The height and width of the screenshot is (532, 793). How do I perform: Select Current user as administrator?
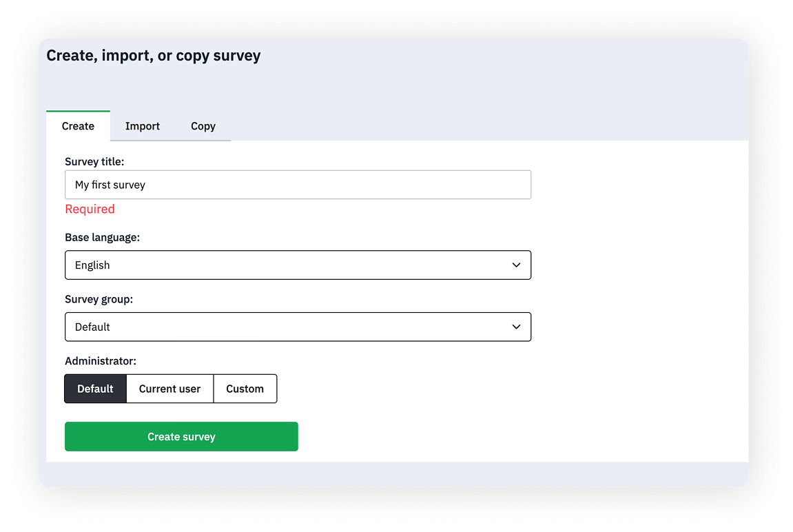pyautogui.click(x=169, y=388)
